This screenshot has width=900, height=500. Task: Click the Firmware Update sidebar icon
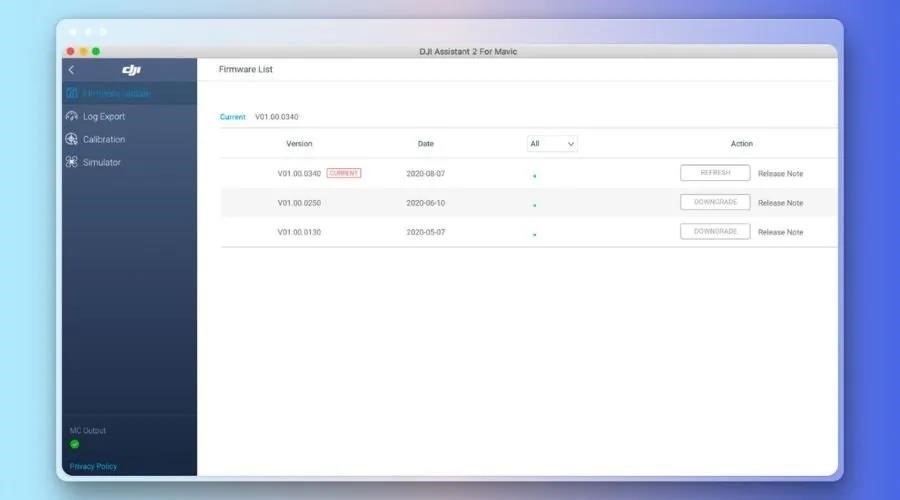coord(72,93)
